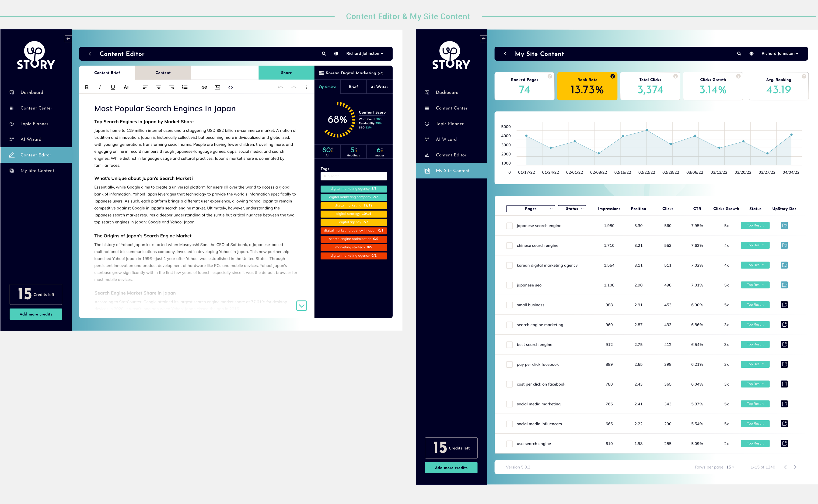Open the Pages dropdown filter

(x=530, y=209)
